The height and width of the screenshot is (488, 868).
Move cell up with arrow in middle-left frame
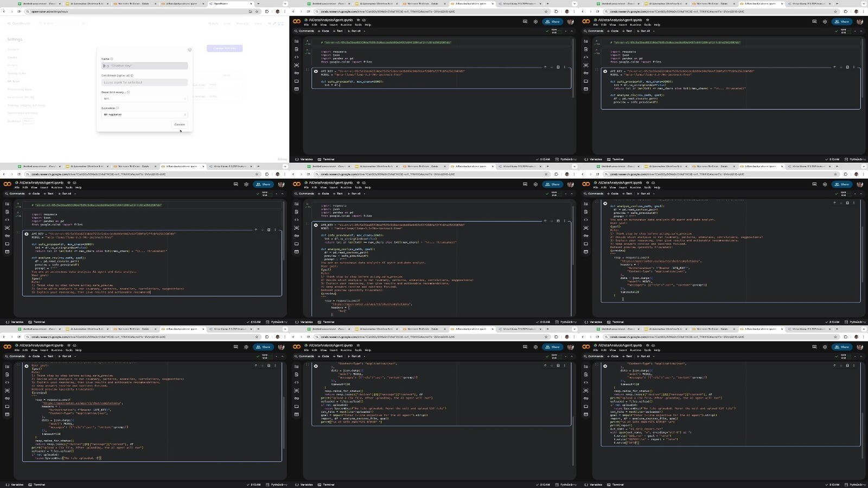256,230
